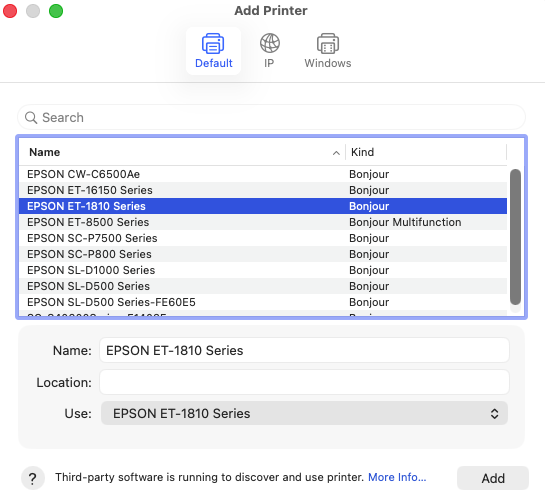Click the magnifying glass search icon
The image size is (545, 499).
(x=31, y=117)
